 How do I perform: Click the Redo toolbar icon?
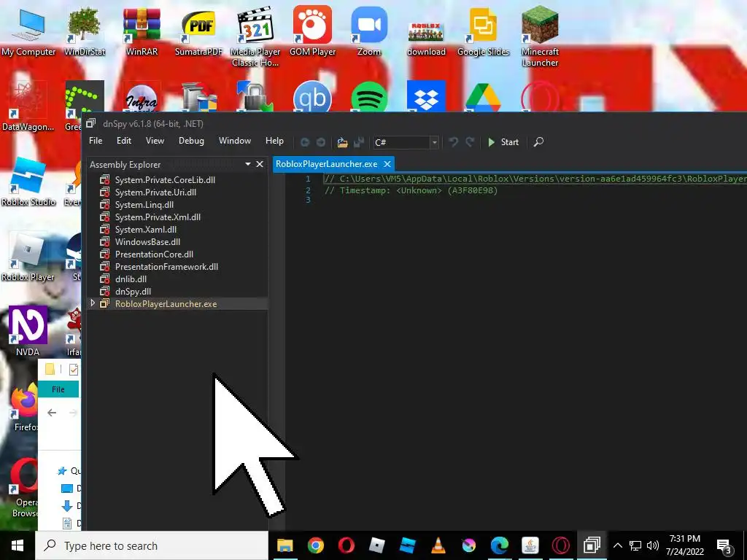[x=470, y=142]
